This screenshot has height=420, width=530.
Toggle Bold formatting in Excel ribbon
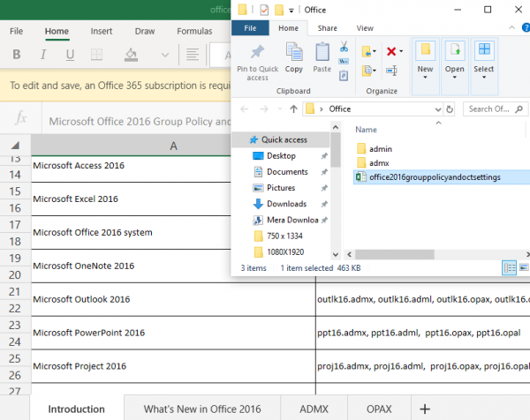point(16,56)
